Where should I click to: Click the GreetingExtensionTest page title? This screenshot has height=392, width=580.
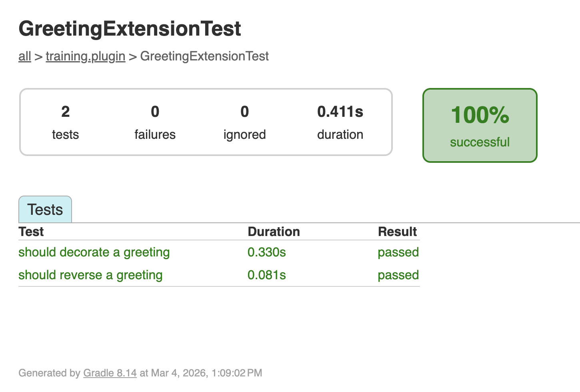click(x=130, y=28)
